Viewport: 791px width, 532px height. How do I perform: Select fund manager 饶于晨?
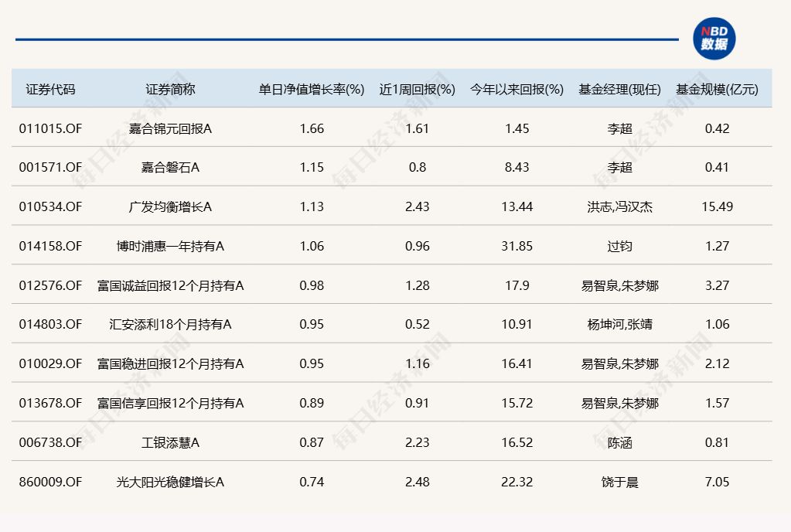coord(619,482)
